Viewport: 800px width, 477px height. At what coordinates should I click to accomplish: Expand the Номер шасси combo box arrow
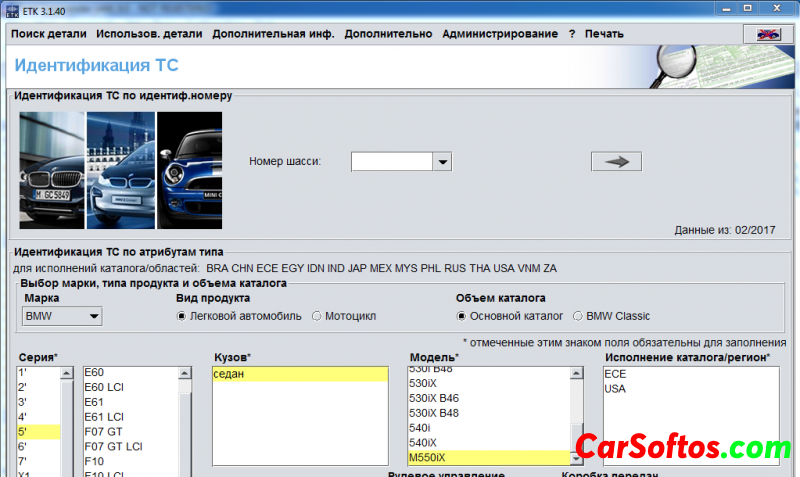[442, 162]
